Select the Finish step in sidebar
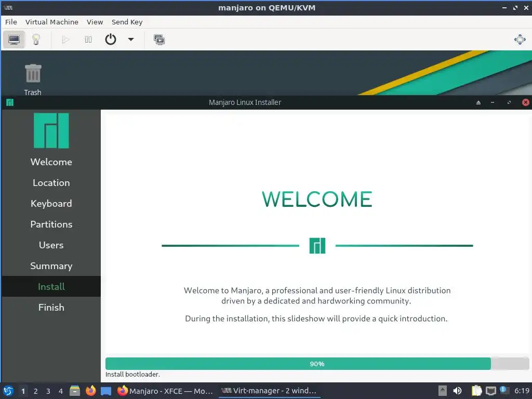 [51, 308]
